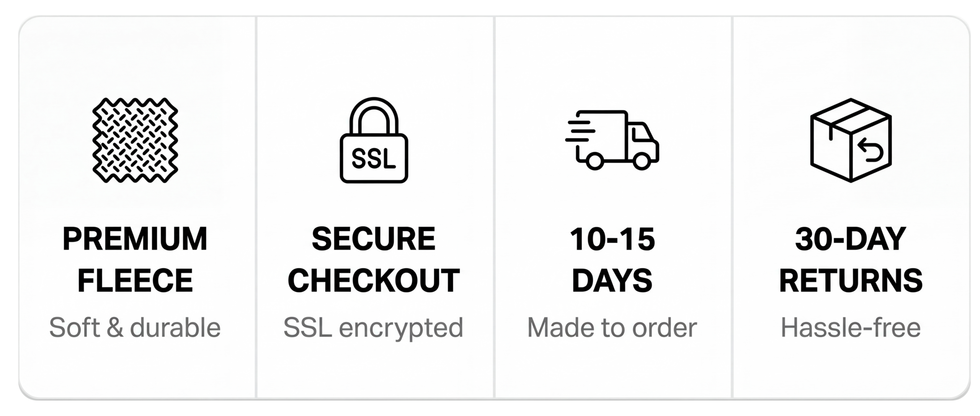Click the SSL letters inside the padlock
Viewport: 980px width, 416px height.
click(x=374, y=158)
